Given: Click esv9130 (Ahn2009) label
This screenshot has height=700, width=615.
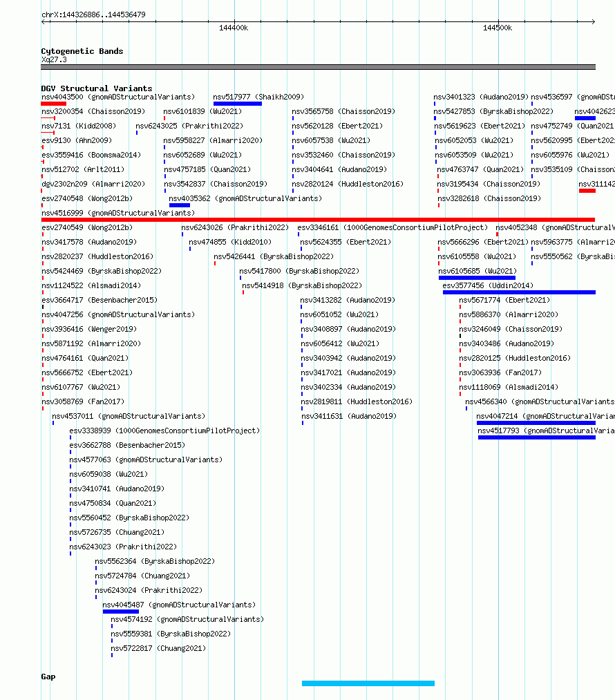Looking at the screenshot, I should pyautogui.click(x=77, y=140).
